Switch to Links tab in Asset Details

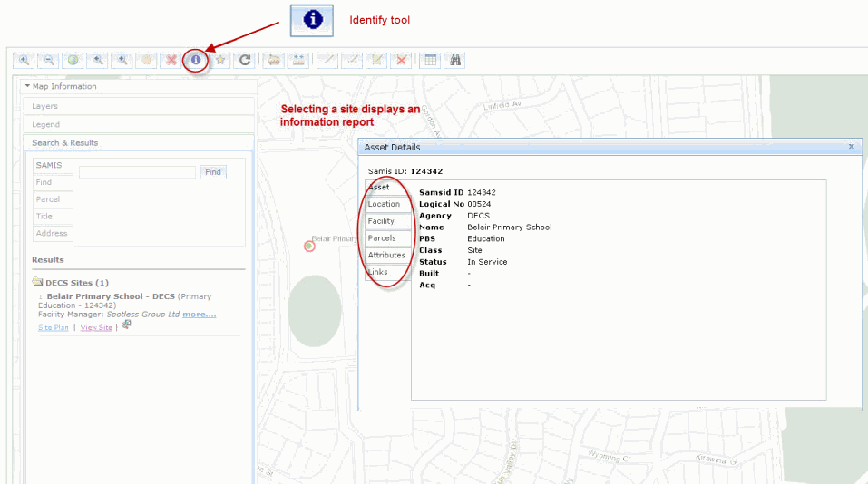click(388, 272)
